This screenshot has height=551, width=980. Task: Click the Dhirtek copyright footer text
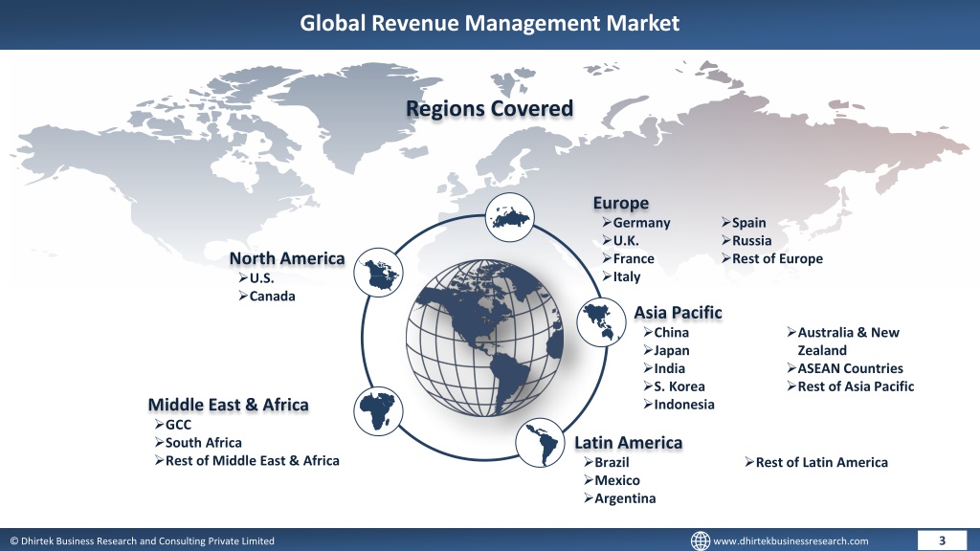[142, 541]
